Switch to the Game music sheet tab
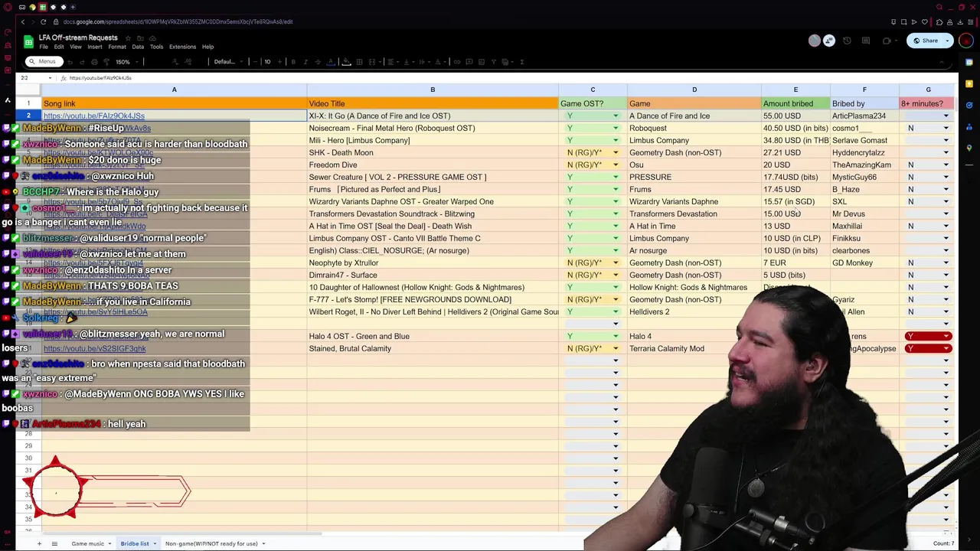This screenshot has width=980, height=551. tap(88, 544)
